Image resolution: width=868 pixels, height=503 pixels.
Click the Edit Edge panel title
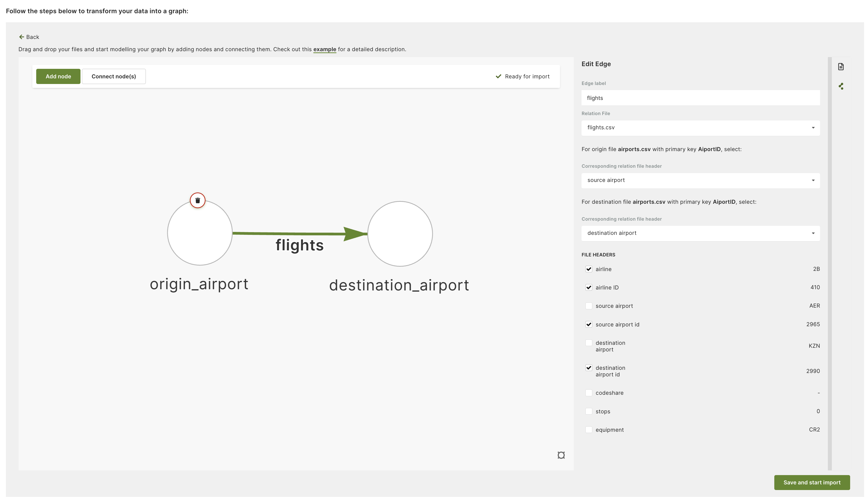click(x=596, y=64)
